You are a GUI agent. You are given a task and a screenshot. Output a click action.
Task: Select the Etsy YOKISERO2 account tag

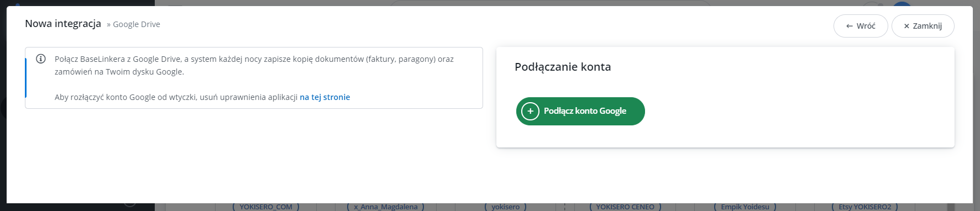coord(865,207)
